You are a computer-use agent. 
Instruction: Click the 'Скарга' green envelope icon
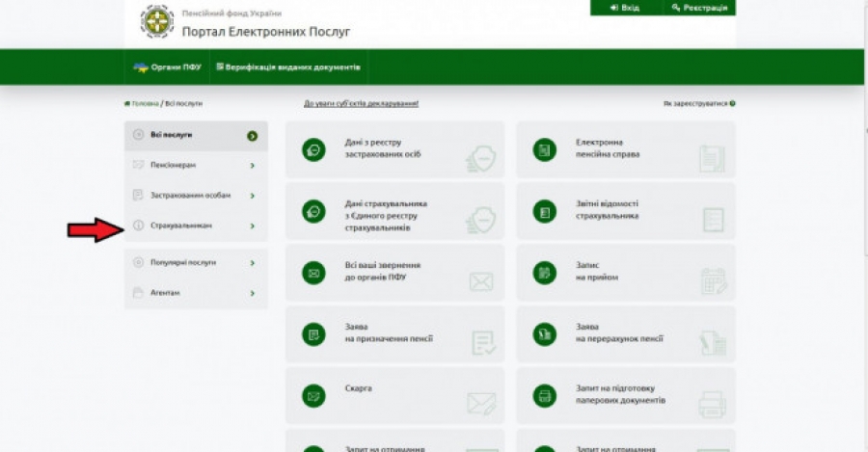pos(313,395)
